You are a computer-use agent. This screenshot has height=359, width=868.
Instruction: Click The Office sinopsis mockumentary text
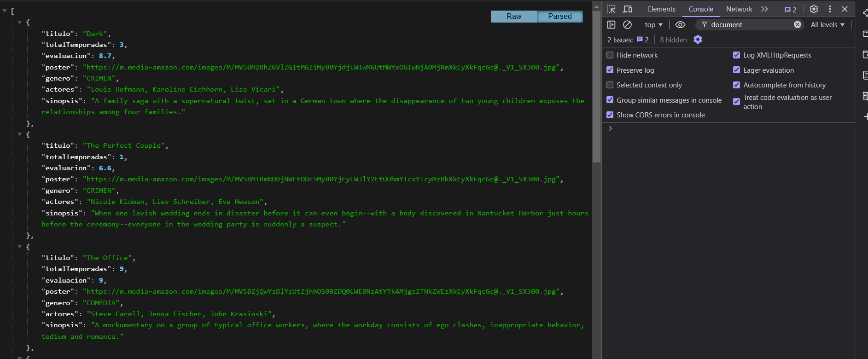click(x=313, y=330)
